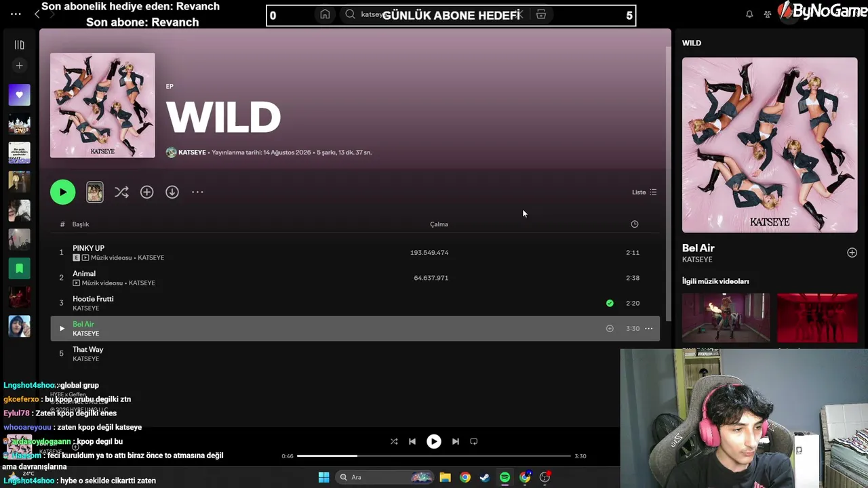
Task: Open Steam from the taskbar
Action: (x=485, y=477)
